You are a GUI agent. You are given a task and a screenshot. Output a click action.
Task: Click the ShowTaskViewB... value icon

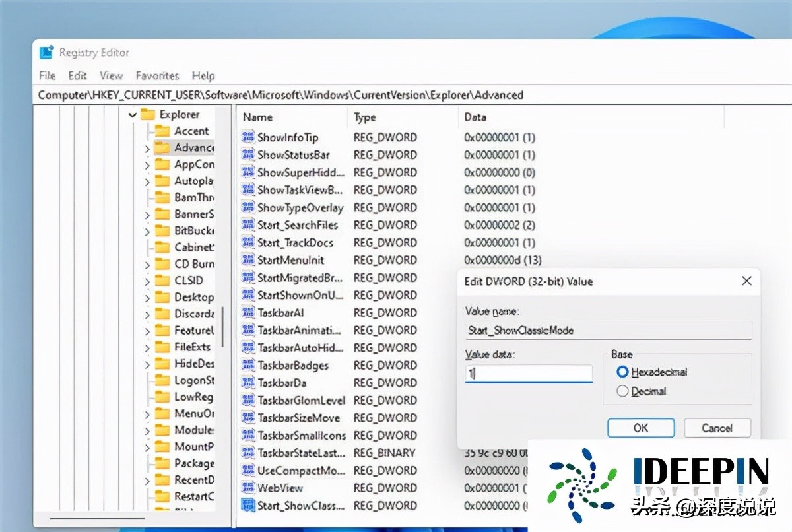pyautogui.click(x=248, y=190)
